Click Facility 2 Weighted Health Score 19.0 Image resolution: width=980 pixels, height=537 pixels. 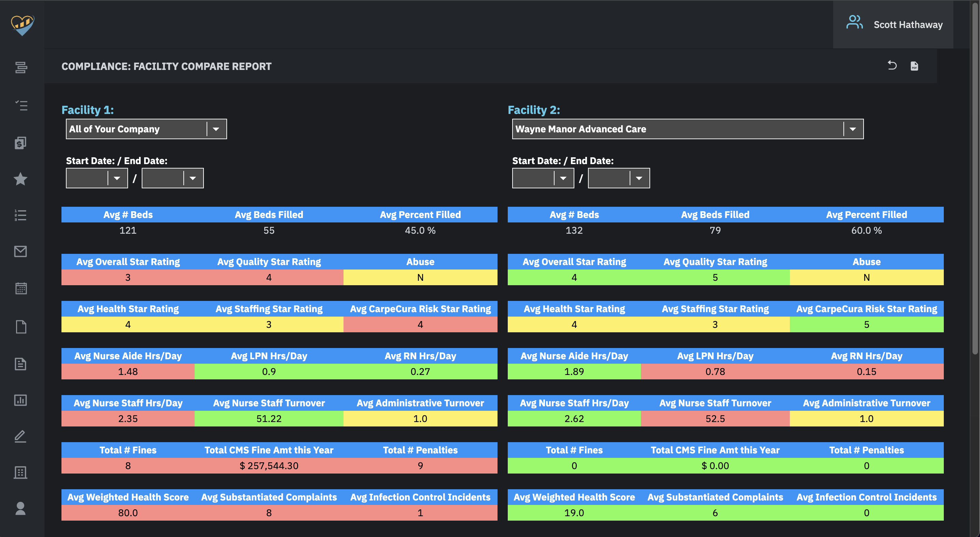(574, 513)
